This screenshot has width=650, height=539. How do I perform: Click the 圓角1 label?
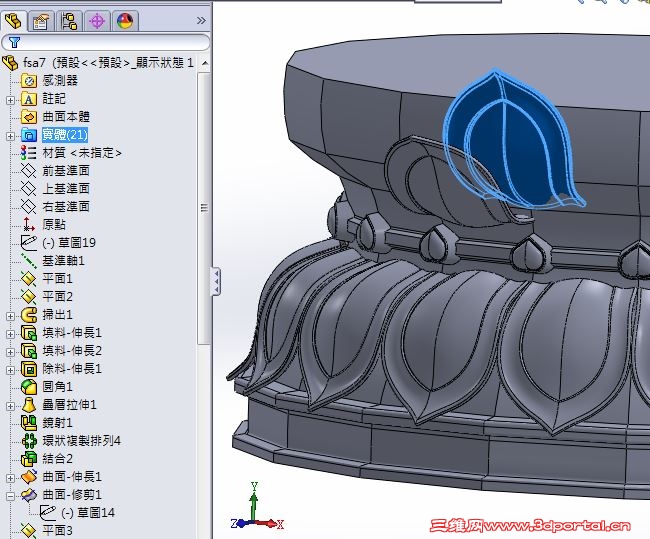pyautogui.click(x=57, y=387)
